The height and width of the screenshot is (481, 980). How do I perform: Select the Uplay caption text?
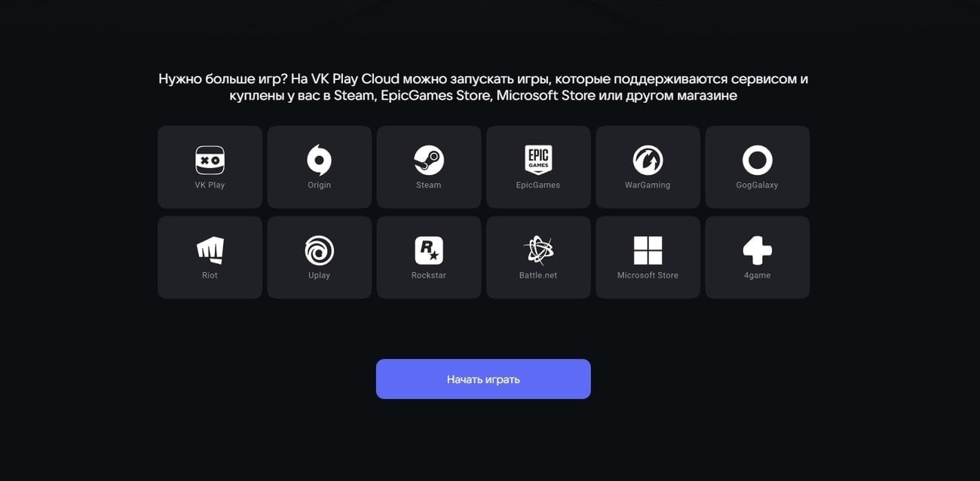(x=319, y=275)
